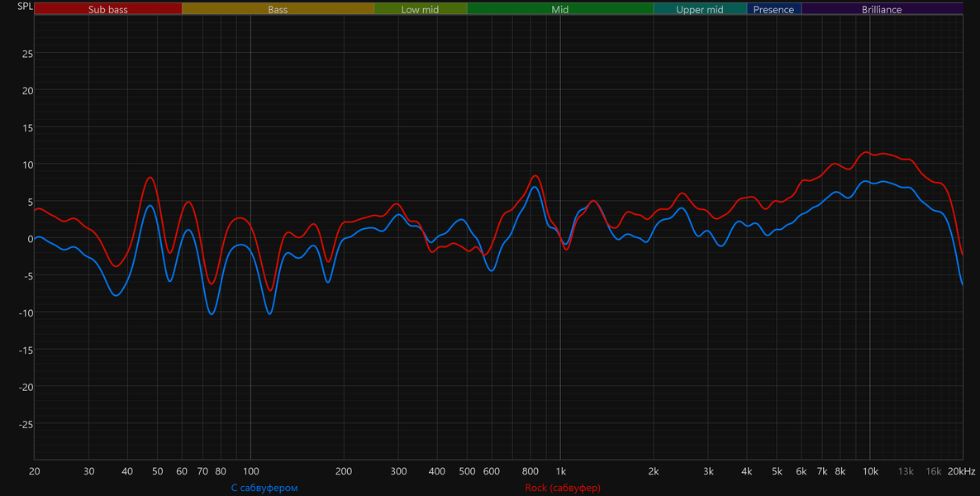The image size is (980, 496).
Task: Click the red legend entry "Rock (сабвуфер)"
Action: point(563,487)
